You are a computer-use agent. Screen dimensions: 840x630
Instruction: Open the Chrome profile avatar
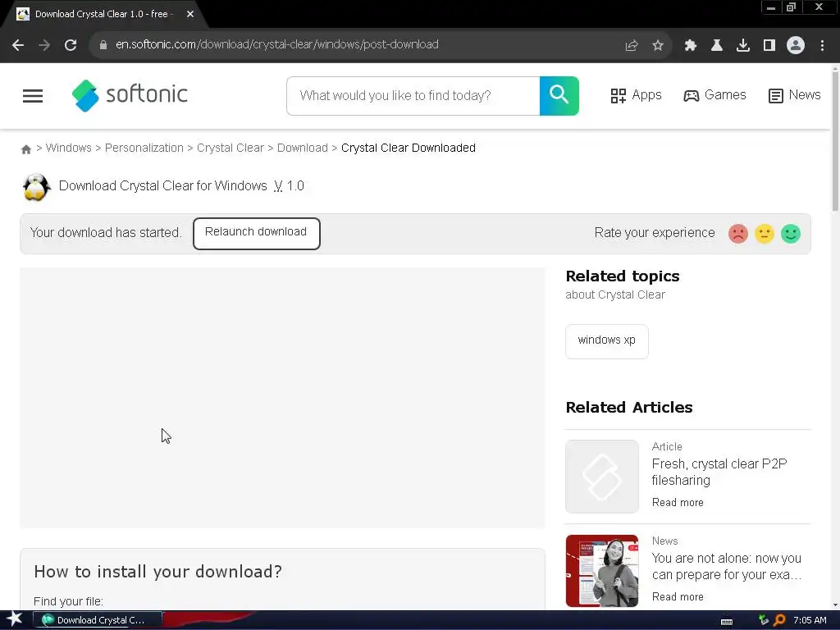click(x=796, y=46)
